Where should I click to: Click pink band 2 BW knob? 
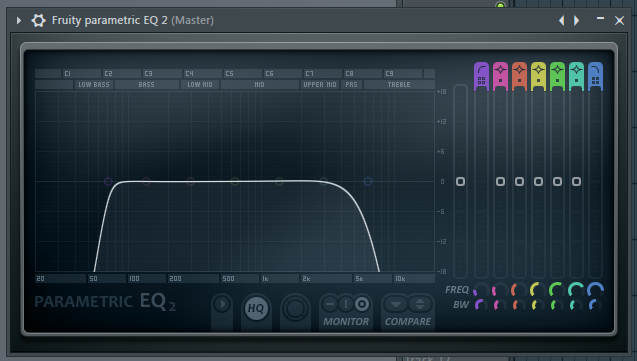(500, 305)
